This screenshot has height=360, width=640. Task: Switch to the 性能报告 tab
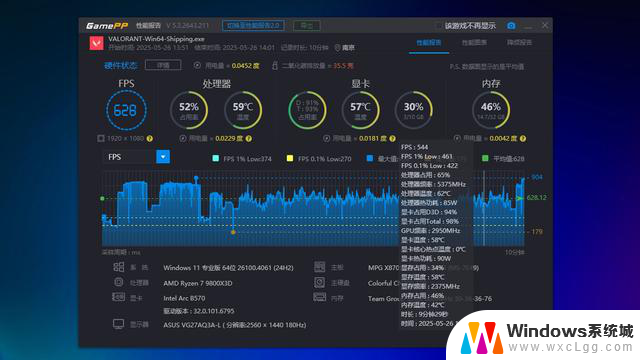pos(429,43)
